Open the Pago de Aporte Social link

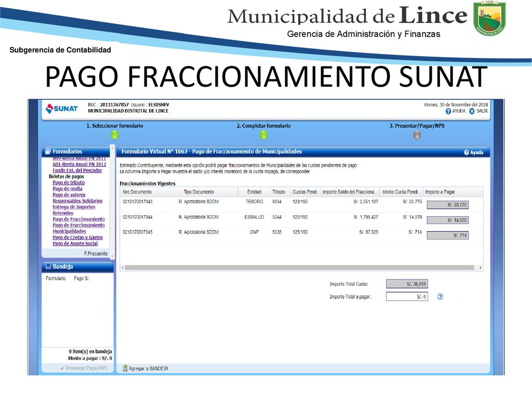point(75,244)
